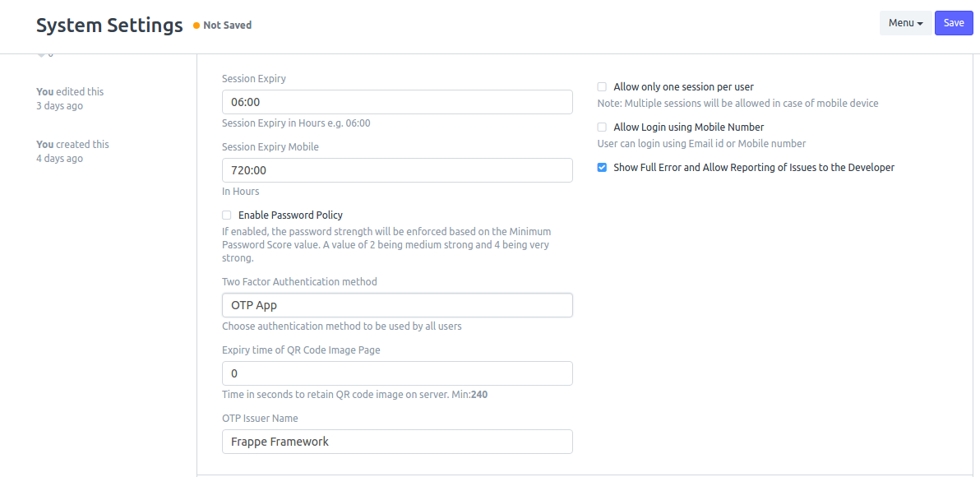Edit the OTP Issuer Name field
The image size is (980, 477).
pyautogui.click(x=397, y=442)
